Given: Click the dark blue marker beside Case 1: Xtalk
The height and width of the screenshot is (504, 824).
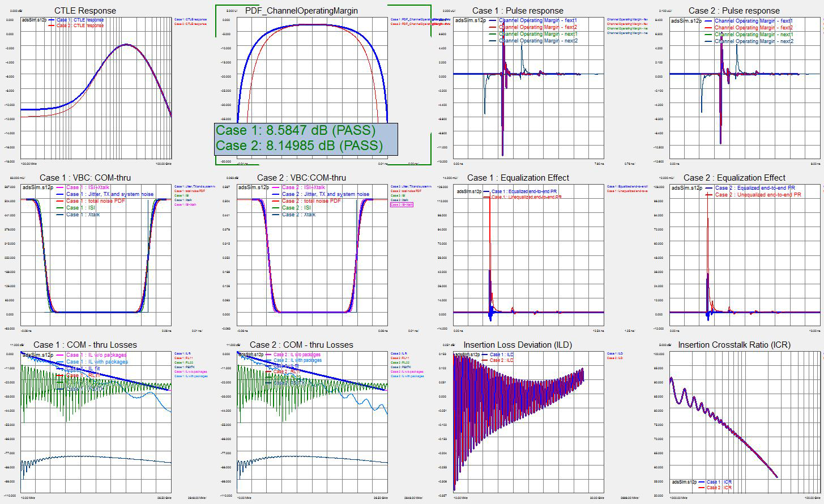Looking at the screenshot, I should [59, 215].
